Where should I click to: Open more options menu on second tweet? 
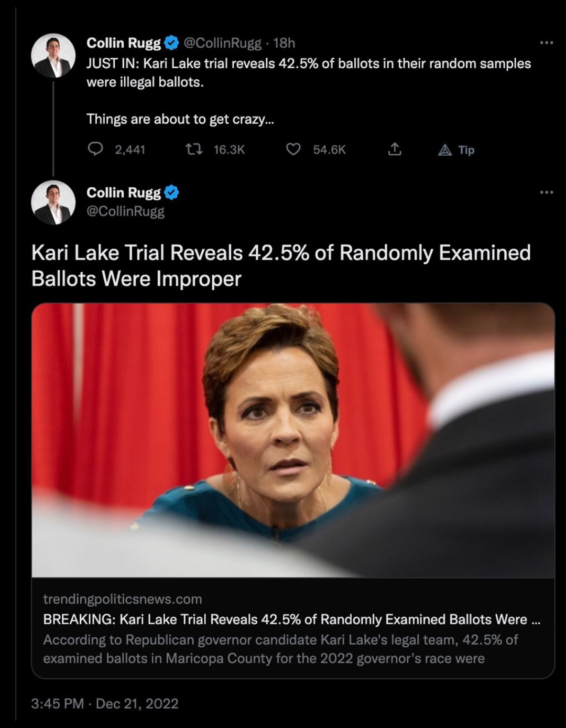pos(546,192)
